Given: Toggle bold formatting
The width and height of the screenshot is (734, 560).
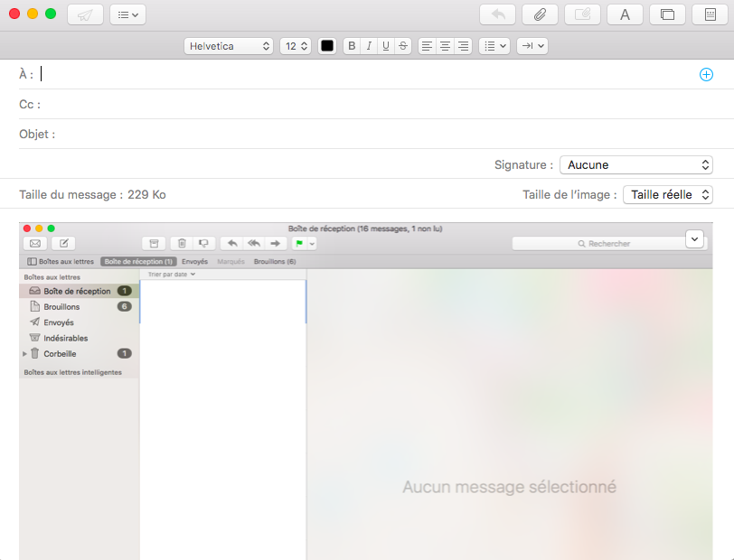Looking at the screenshot, I should (x=352, y=46).
